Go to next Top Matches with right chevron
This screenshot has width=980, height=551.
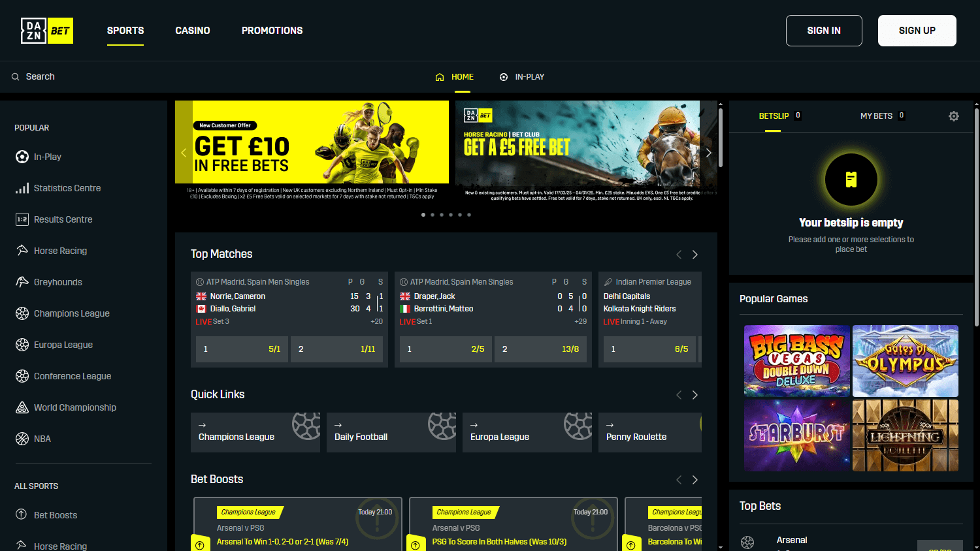(695, 255)
